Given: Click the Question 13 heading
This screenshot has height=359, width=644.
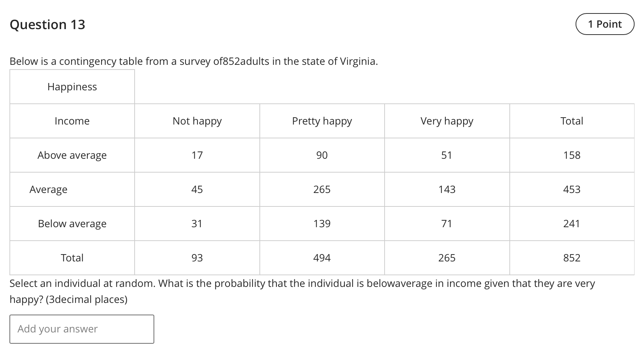Looking at the screenshot, I should point(47,24).
